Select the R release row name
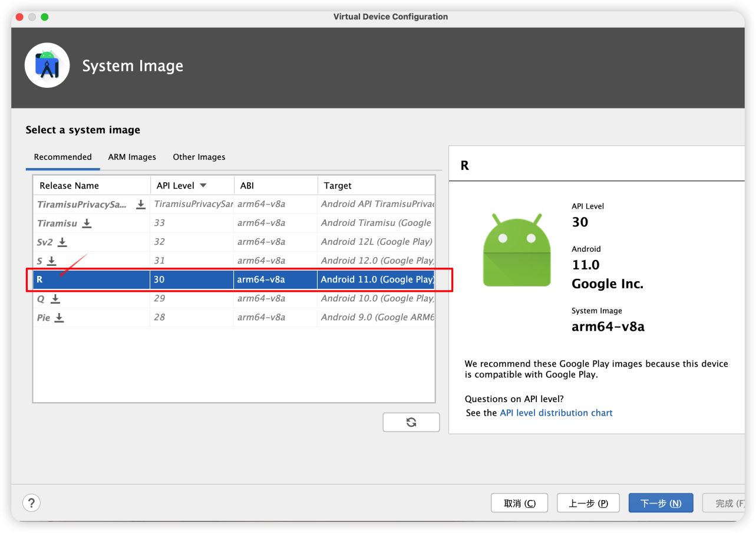 40,279
